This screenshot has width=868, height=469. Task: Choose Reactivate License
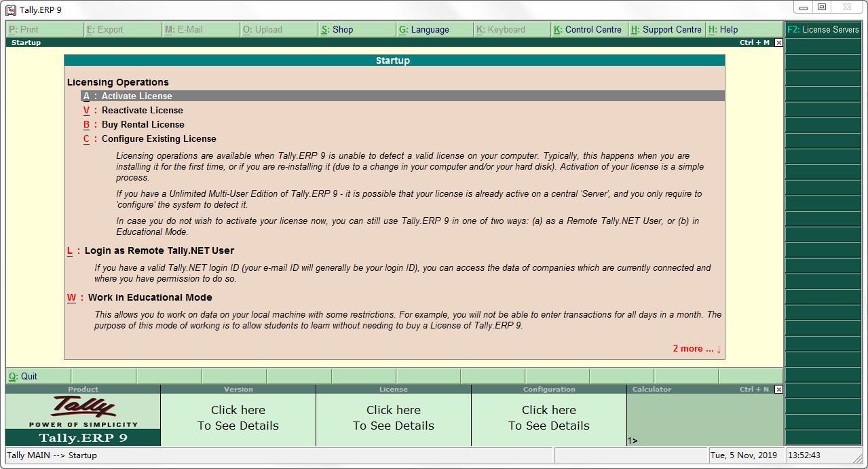tap(142, 111)
